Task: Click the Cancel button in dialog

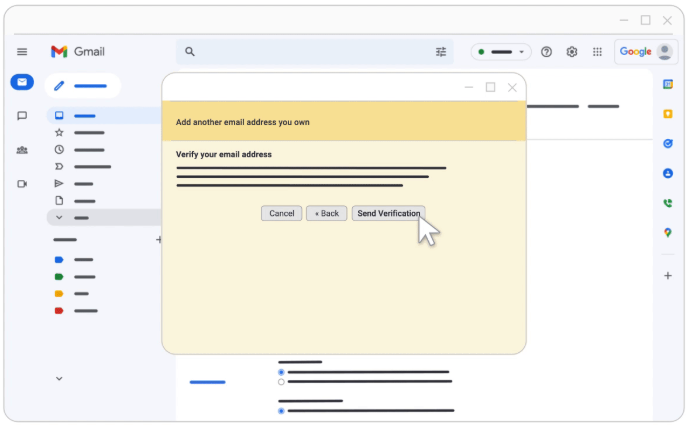Action: pos(282,213)
